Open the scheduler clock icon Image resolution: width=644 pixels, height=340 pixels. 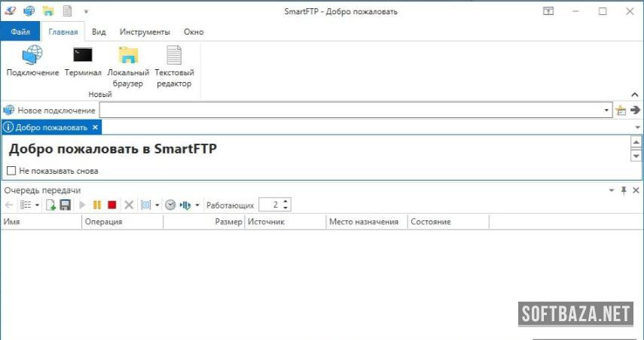(170, 205)
